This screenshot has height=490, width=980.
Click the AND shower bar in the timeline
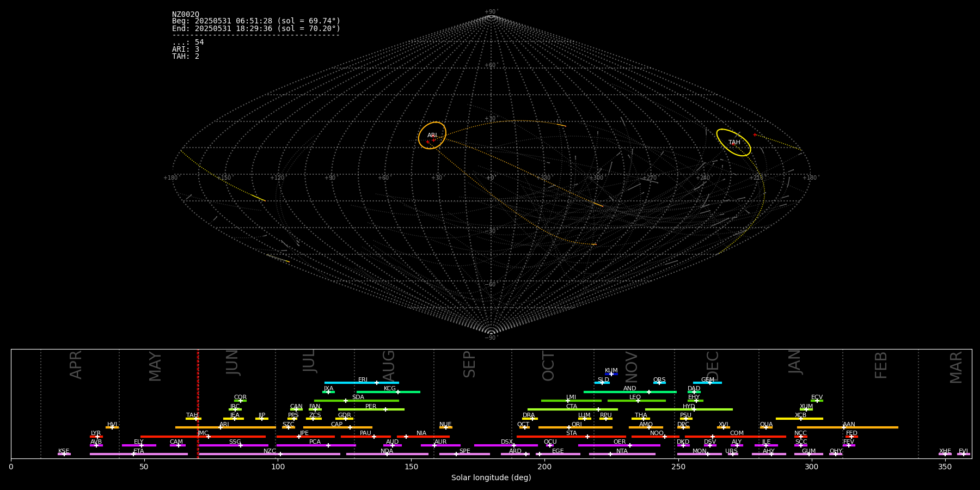tap(630, 392)
